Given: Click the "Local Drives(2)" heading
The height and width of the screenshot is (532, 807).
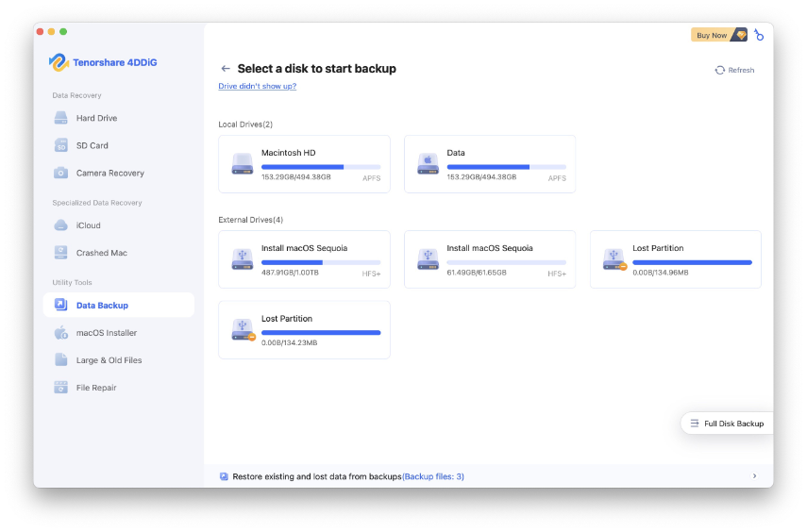Looking at the screenshot, I should (245, 125).
